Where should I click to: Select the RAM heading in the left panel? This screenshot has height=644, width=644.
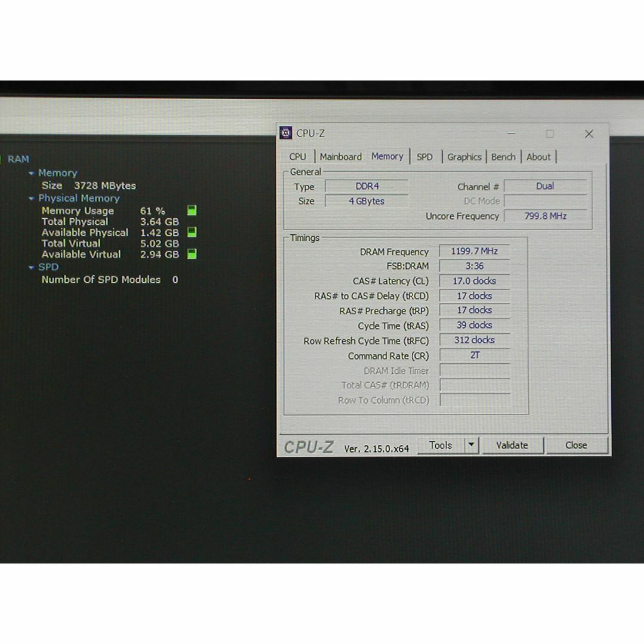click(18, 159)
